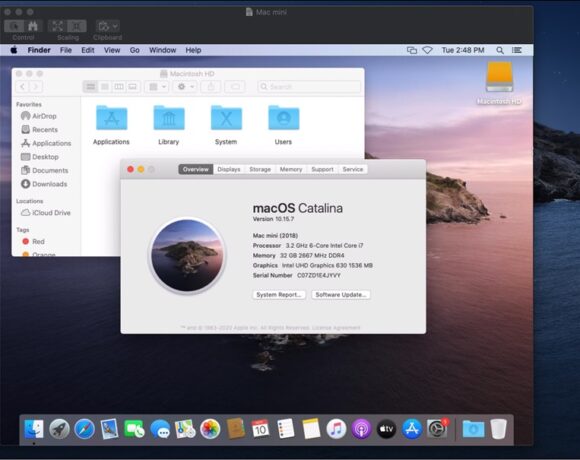Image resolution: width=580 pixels, height=460 pixels.
Task: Open AirDrop in Finder sidebar
Action: (39, 116)
